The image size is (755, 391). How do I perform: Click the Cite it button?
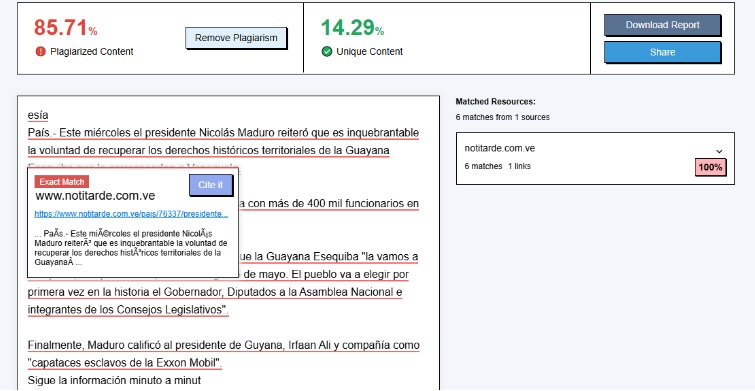tap(210, 185)
